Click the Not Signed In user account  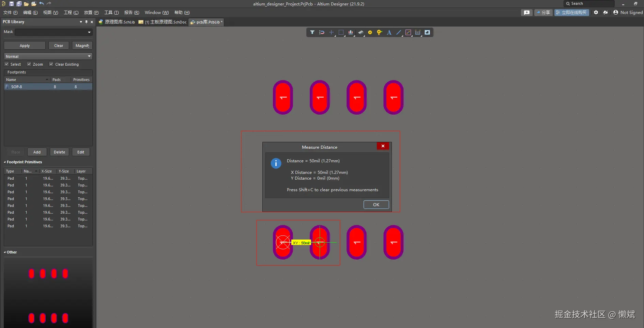[x=628, y=12]
